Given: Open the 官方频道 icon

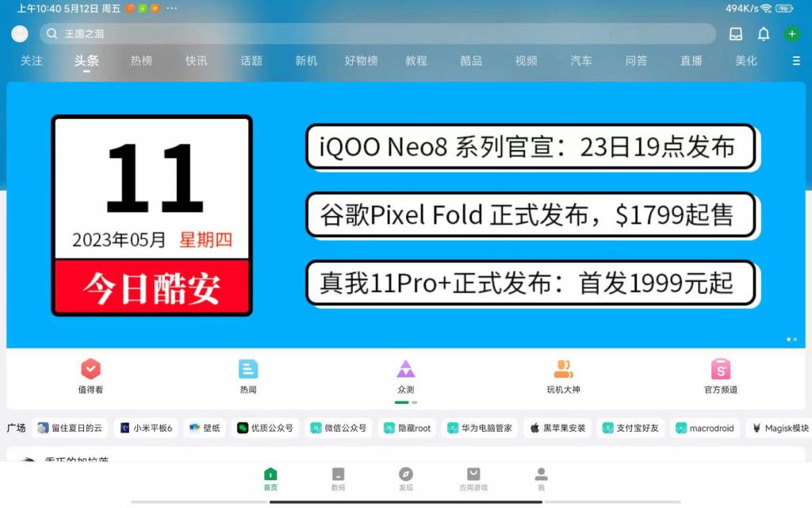Looking at the screenshot, I should pyautogui.click(x=721, y=369).
